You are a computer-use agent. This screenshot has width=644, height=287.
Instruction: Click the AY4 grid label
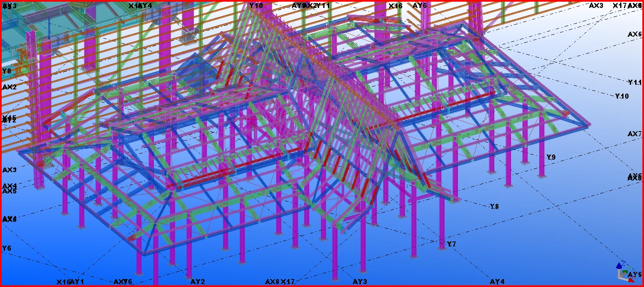[497, 282]
